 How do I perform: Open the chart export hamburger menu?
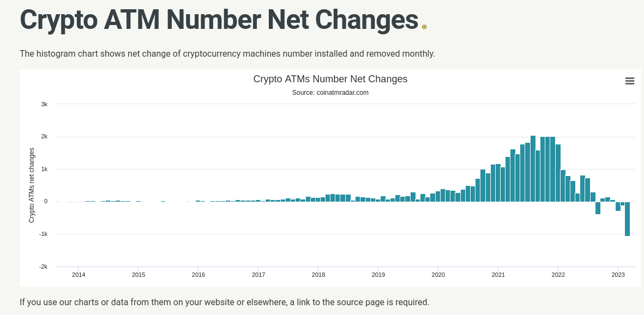pos(630,81)
